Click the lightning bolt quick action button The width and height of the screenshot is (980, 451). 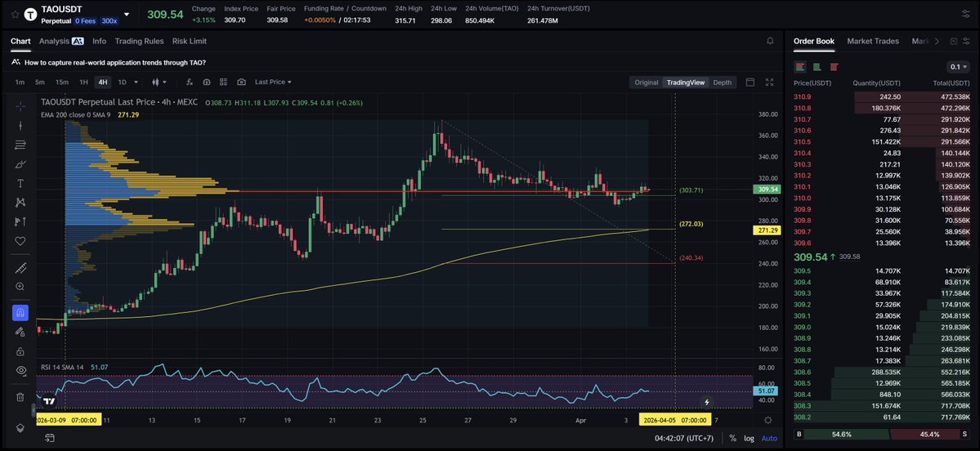pyautogui.click(x=707, y=402)
